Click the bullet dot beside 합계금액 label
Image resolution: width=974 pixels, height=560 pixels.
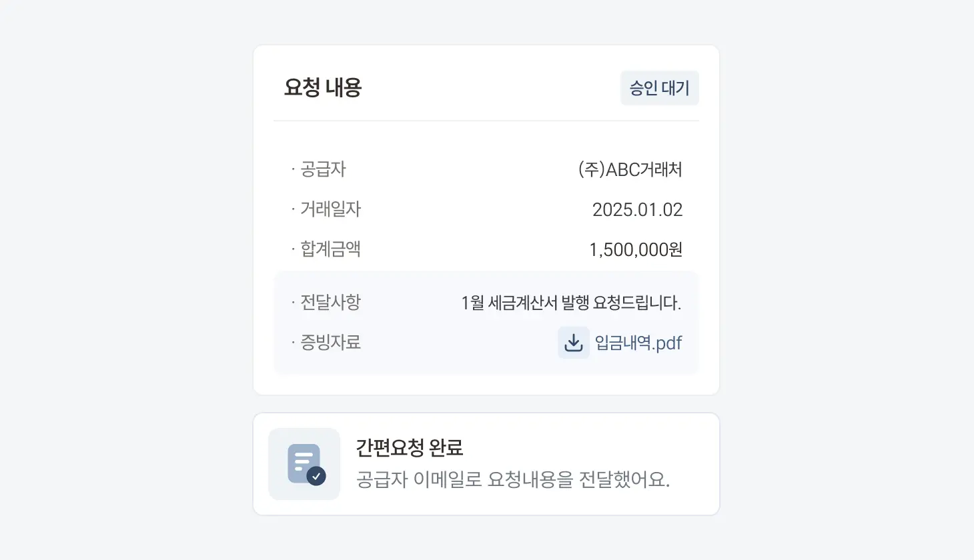pos(294,249)
